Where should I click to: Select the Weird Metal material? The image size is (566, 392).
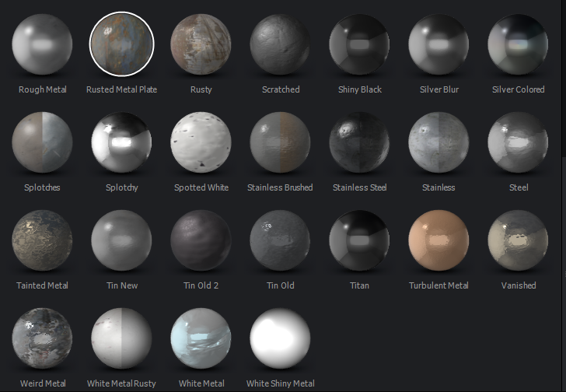43,338
